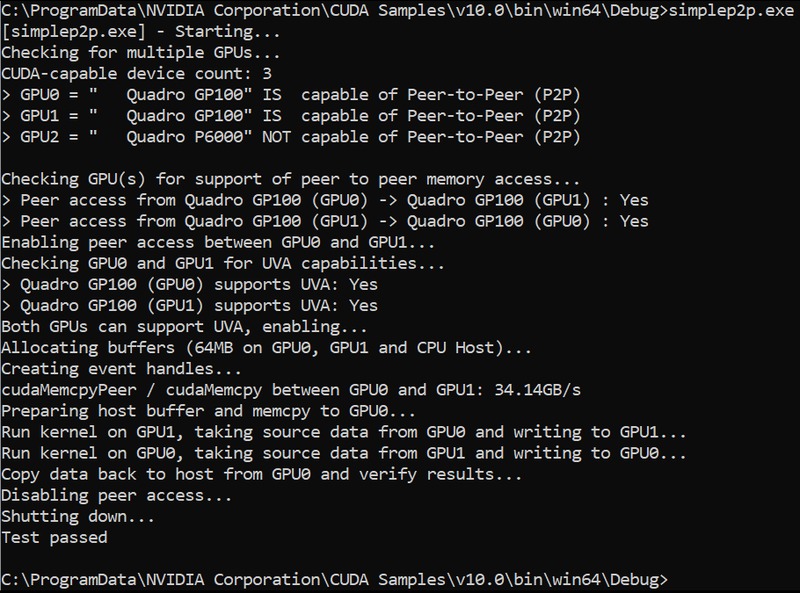Click the "Allocating buffers (64MB...)" line
The height and width of the screenshot is (593, 800).
[268, 348]
